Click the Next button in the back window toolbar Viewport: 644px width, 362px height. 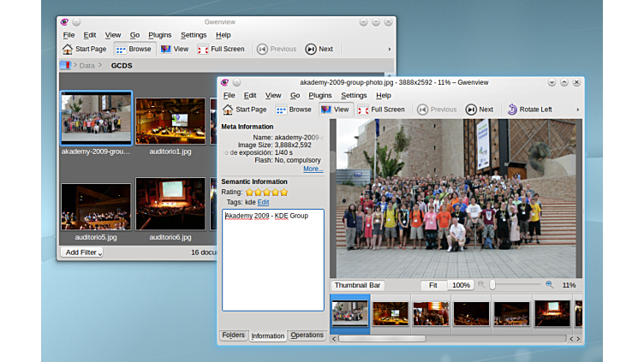coord(319,50)
